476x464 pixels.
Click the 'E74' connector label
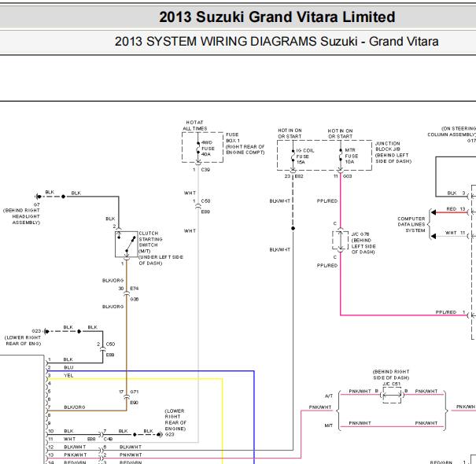pos(135,289)
